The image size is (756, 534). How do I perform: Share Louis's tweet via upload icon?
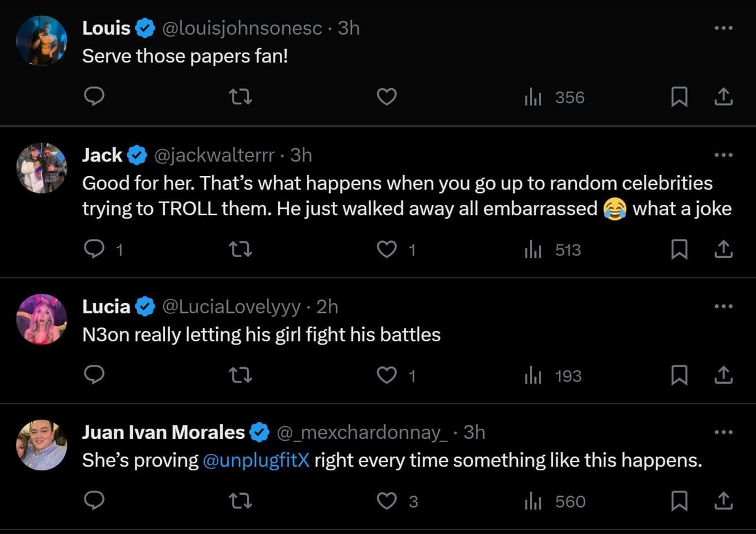click(x=724, y=97)
